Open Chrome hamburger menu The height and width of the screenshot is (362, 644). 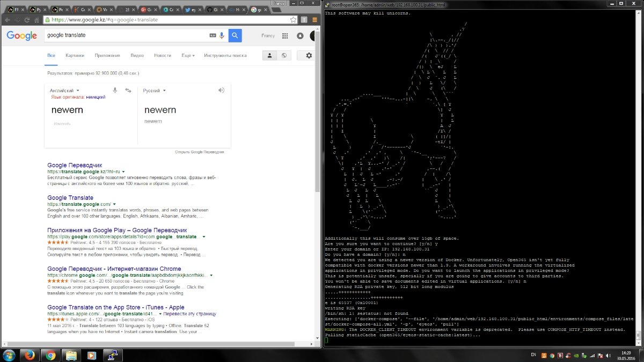(314, 19)
